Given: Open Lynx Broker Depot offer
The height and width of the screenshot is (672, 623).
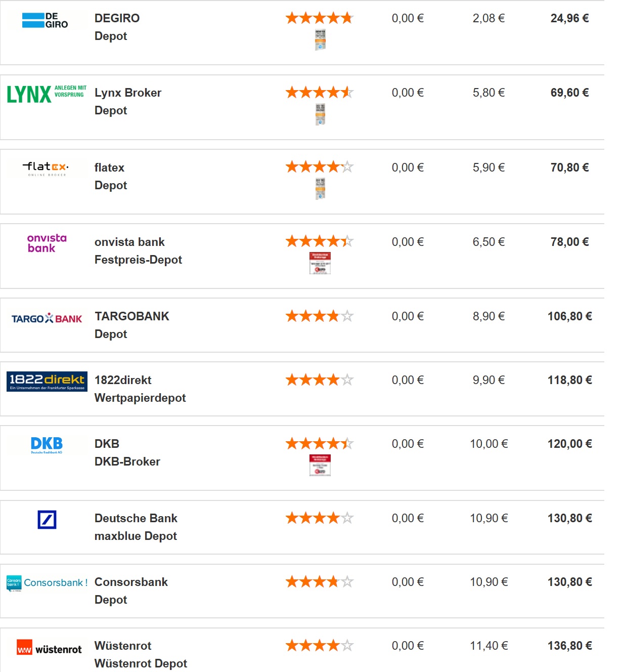Looking at the screenshot, I should pos(127,102).
